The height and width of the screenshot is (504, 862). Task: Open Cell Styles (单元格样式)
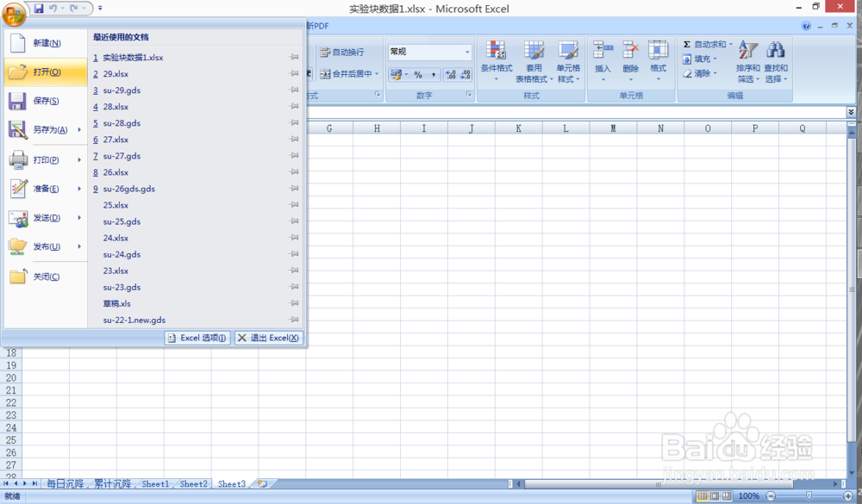click(x=568, y=61)
